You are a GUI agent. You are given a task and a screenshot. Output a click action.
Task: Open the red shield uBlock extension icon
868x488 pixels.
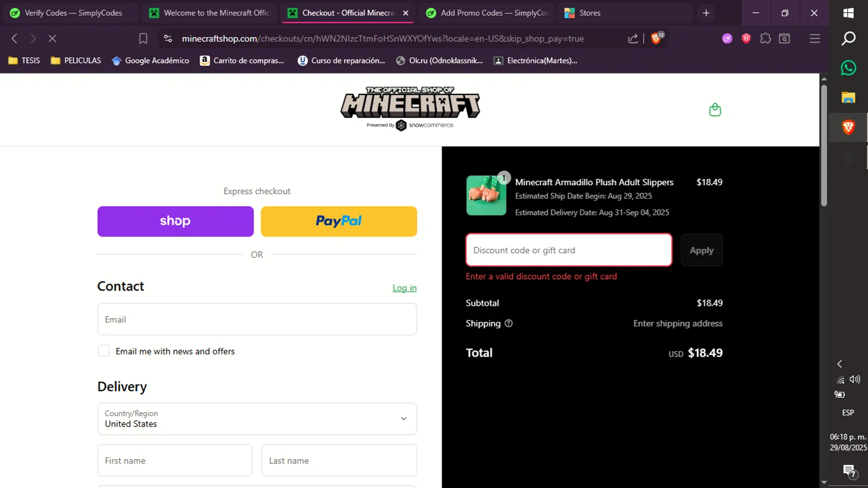[746, 38]
